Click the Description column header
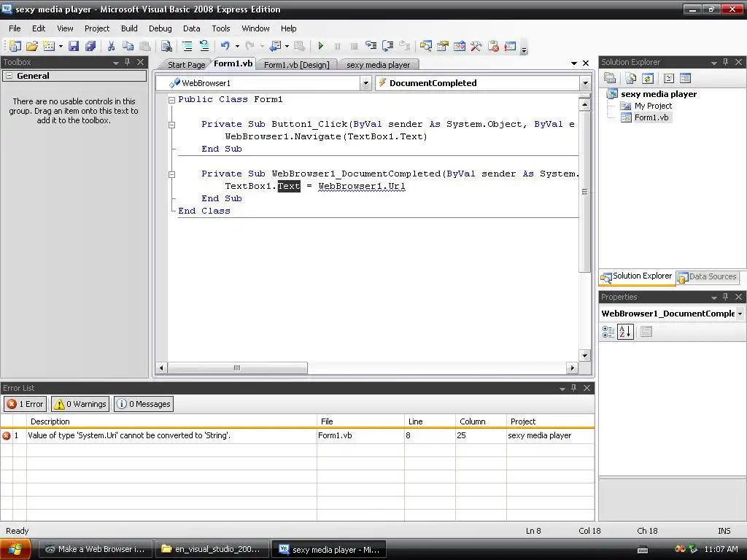 click(x=171, y=421)
